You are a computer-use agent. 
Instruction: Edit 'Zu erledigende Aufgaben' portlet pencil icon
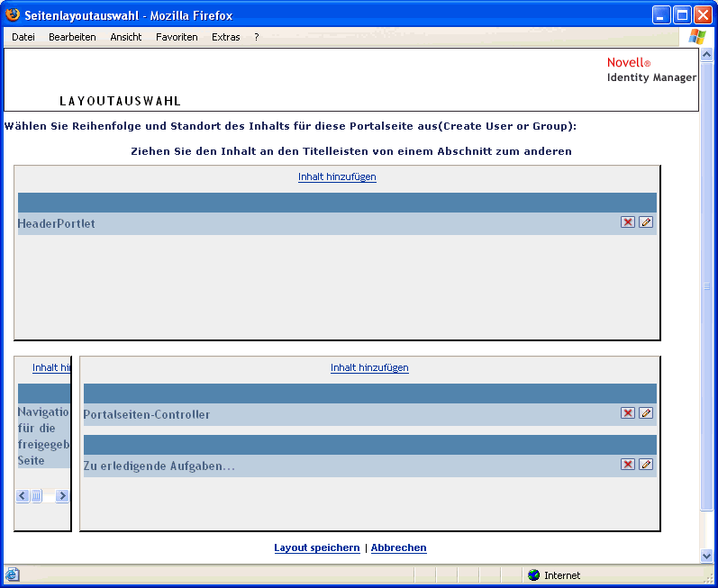pyautogui.click(x=646, y=465)
